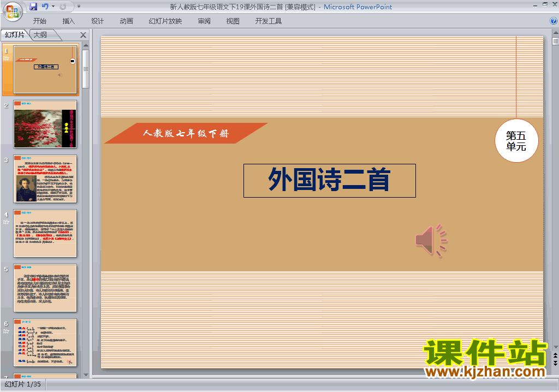Click animation star icon beside slide 6

click(6, 331)
